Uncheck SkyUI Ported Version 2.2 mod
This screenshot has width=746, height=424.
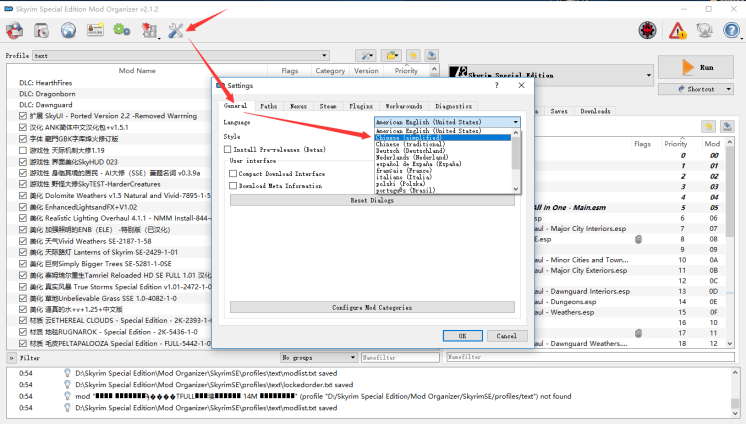pos(23,116)
